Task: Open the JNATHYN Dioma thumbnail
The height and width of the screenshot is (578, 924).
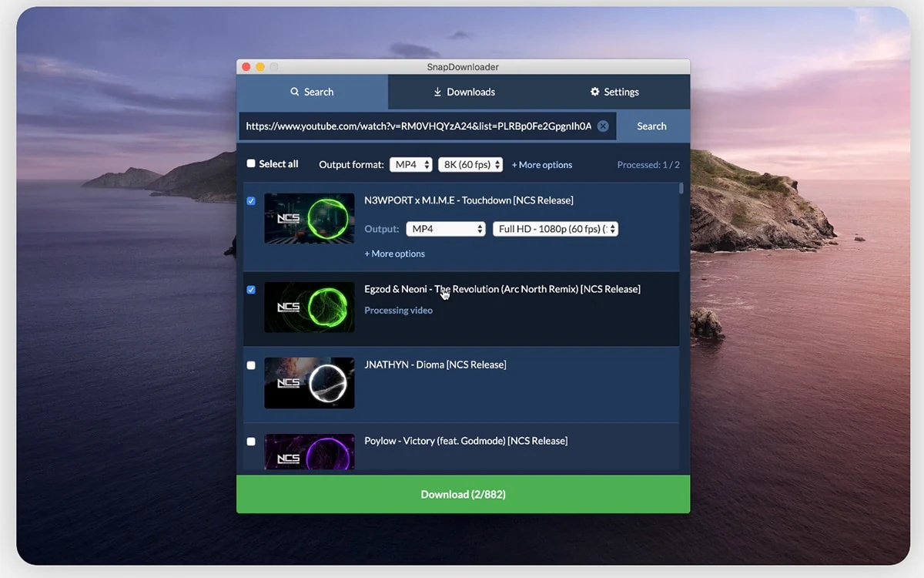Action: [310, 383]
